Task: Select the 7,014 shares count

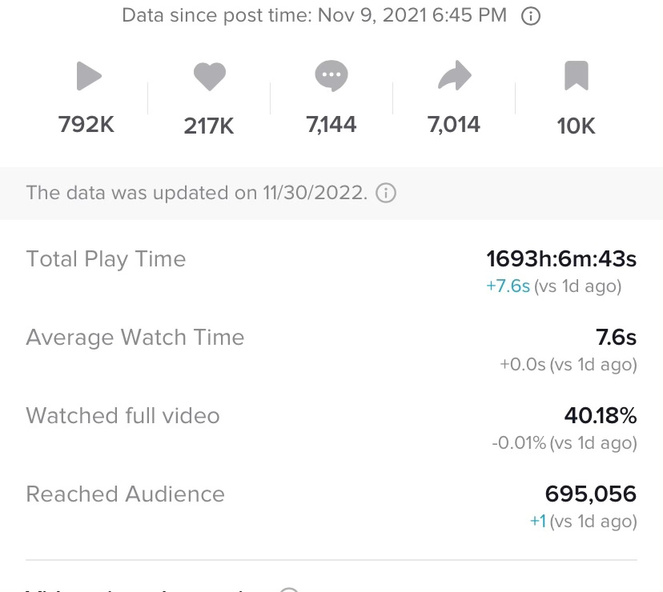Action: (454, 125)
